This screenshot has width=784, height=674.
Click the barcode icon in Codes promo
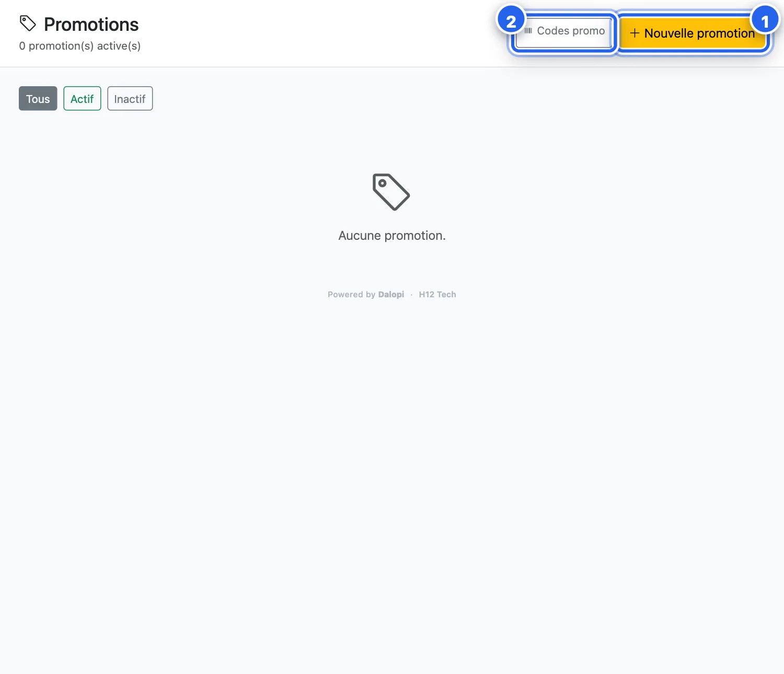(x=528, y=31)
